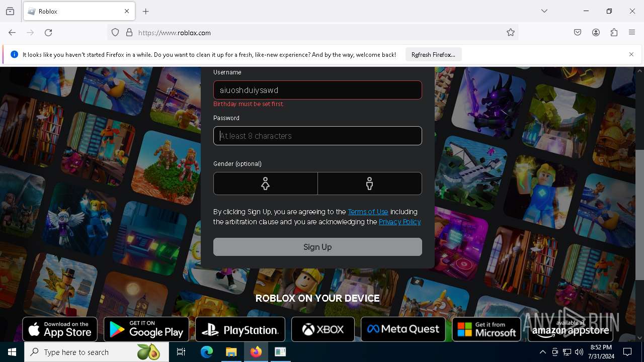The height and width of the screenshot is (362, 644).
Task: Click the tracking protection shield icon
Action: pyautogui.click(x=115, y=33)
